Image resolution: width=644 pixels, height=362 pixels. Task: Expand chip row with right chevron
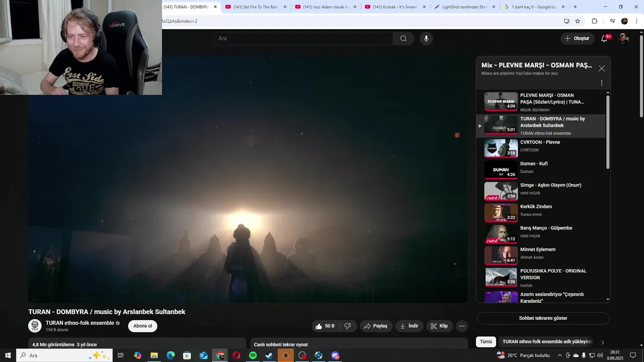603,342
